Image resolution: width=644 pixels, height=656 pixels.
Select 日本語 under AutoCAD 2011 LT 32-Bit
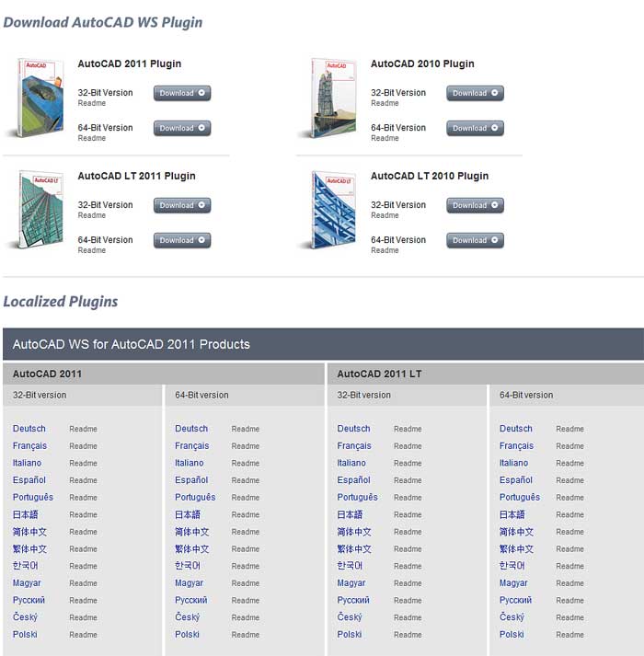point(350,514)
